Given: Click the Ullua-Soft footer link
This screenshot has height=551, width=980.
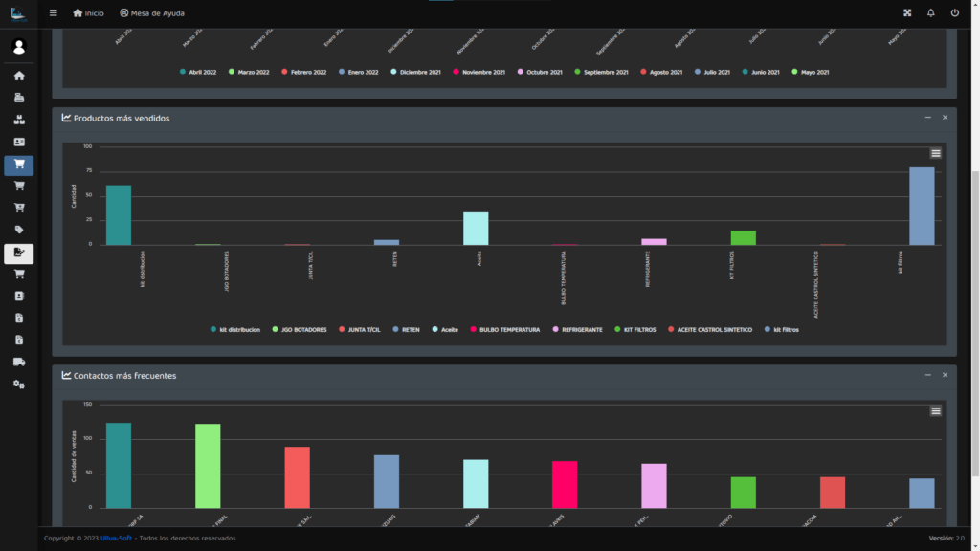Looking at the screenshot, I should [x=116, y=539].
